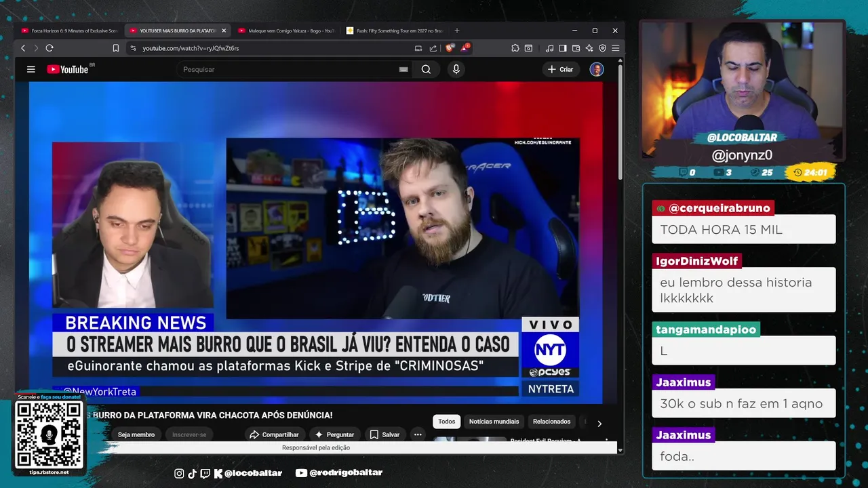
Task: Click the @jonynz0 name under webcam
Action: (742, 155)
